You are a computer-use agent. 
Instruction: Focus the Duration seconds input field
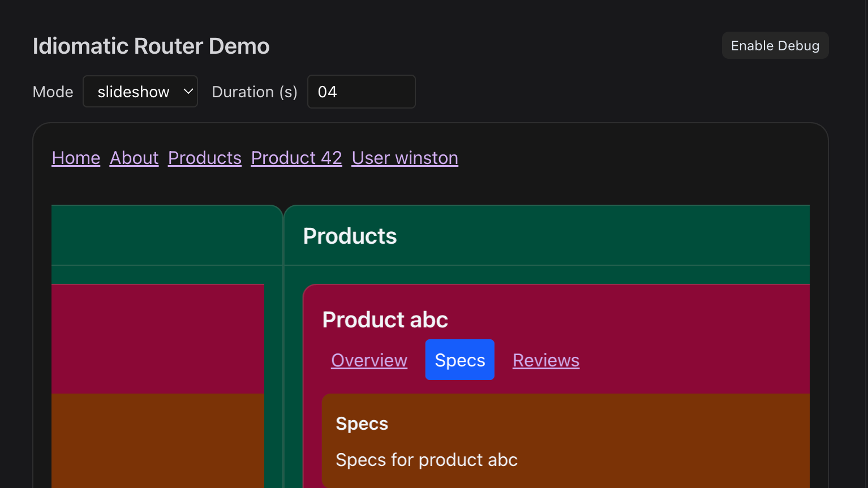pyautogui.click(x=361, y=92)
